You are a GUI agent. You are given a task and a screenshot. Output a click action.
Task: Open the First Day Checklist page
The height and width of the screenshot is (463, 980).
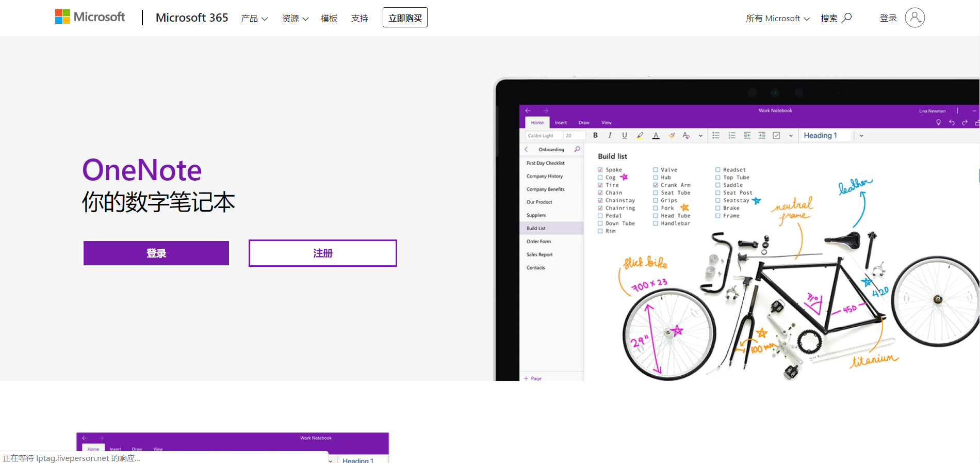point(546,163)
